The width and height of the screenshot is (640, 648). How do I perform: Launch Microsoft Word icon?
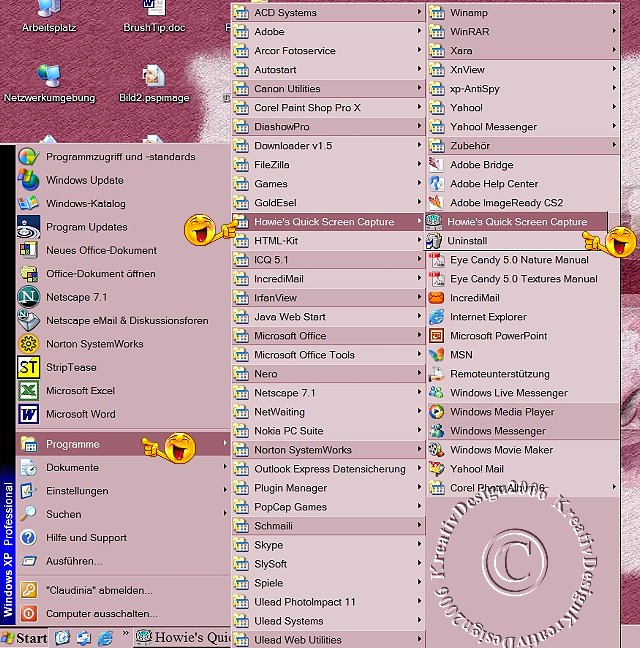click(28, 414)
